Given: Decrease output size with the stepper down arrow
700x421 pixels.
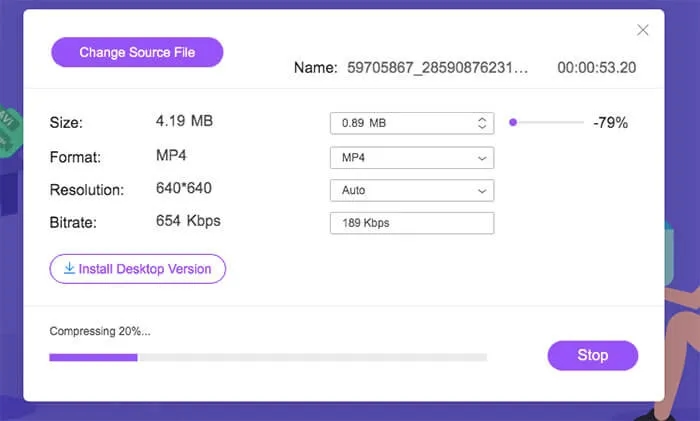Looking at the screenshot, I should 482,128.
